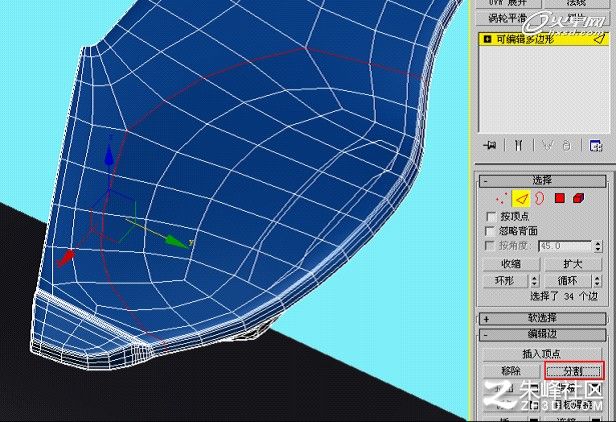Select Element sub-object level red cube icon

coord(579,198)
